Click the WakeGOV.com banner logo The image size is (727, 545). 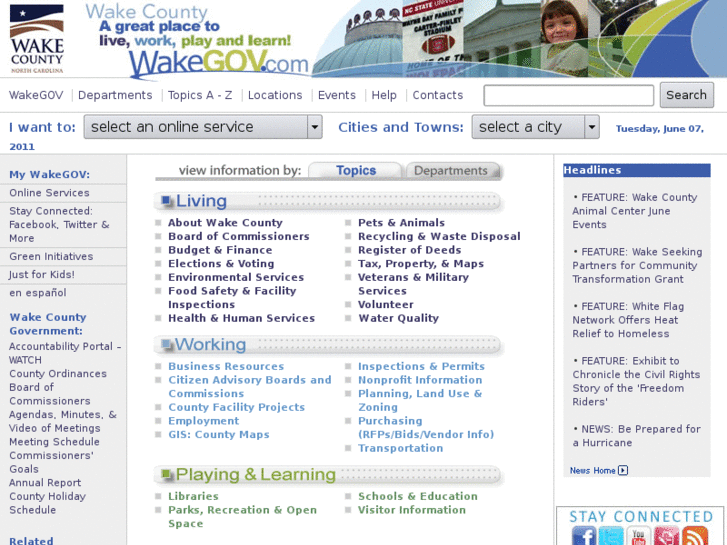pos(218,63)
